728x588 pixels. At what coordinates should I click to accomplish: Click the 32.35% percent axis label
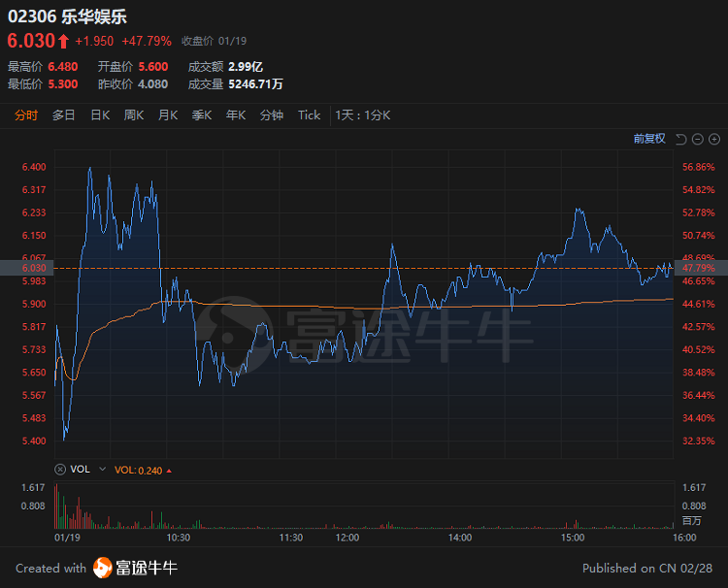coord(699,441)
